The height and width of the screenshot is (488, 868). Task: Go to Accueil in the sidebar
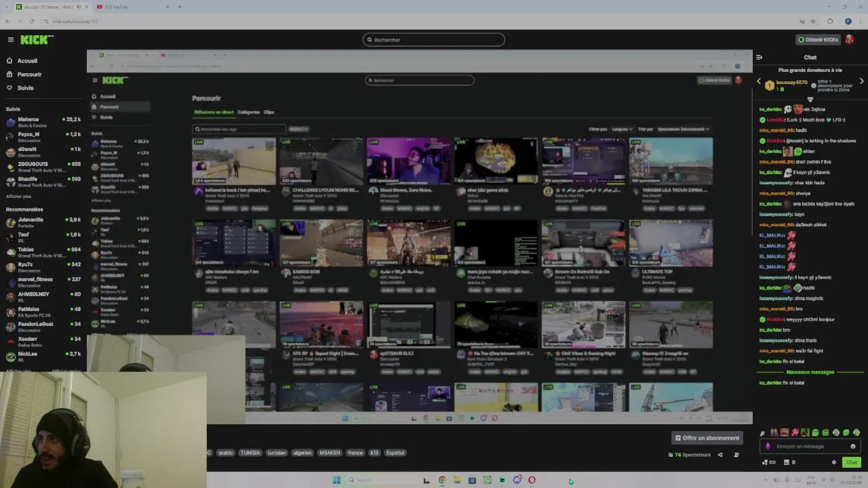point(27,61)
